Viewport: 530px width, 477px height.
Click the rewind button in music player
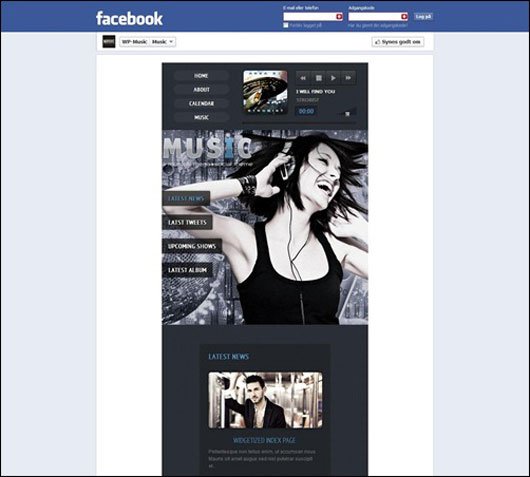(303, 78)
